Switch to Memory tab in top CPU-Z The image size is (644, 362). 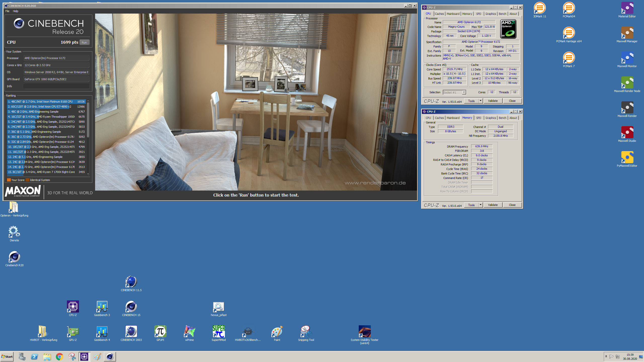467,14
